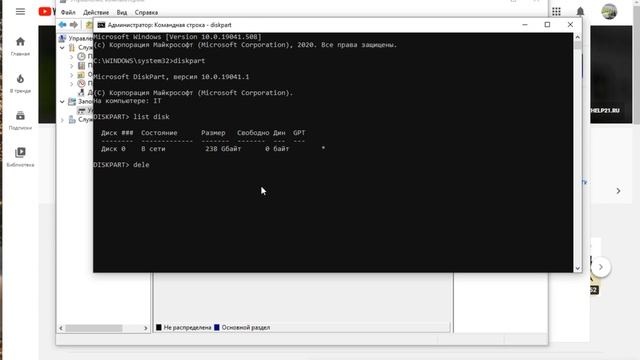This screenshot has width=640, height=360.
Task: Open the Действие menu
Action: pos(96,13)
